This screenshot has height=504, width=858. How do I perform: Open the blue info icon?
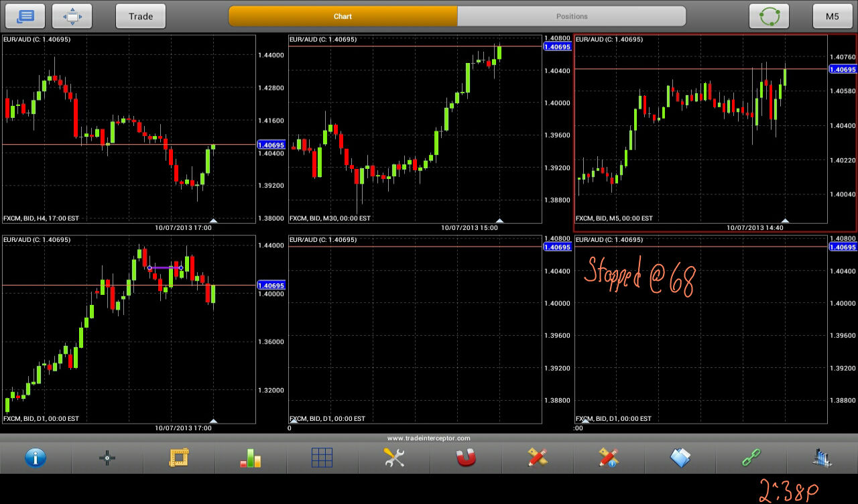(x=36, y=458)
